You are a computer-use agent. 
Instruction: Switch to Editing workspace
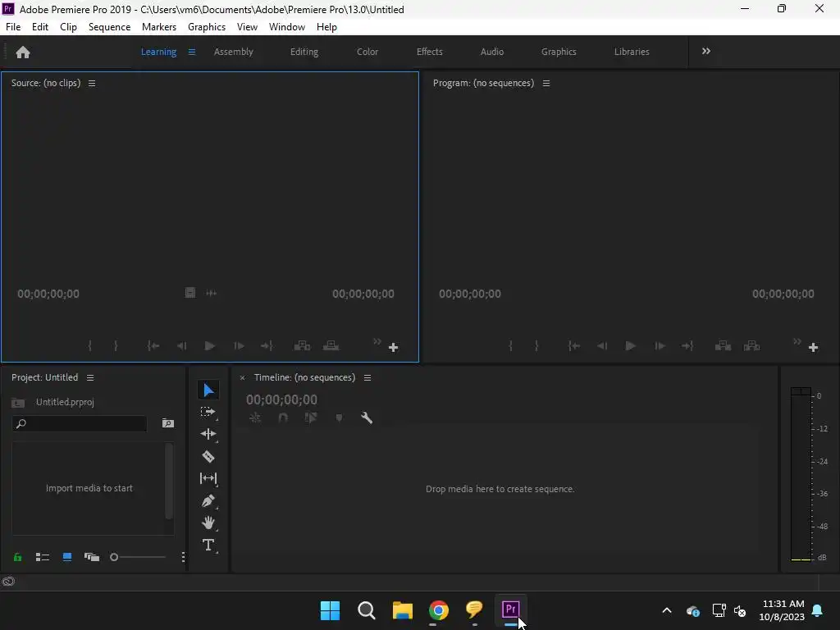tap(304, 52)
